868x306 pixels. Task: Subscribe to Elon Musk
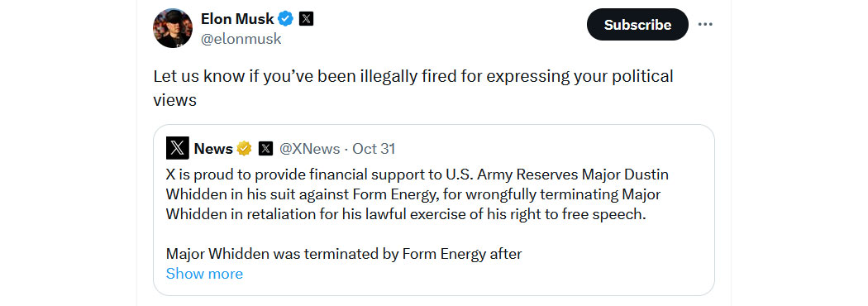(x=637, y=25)
